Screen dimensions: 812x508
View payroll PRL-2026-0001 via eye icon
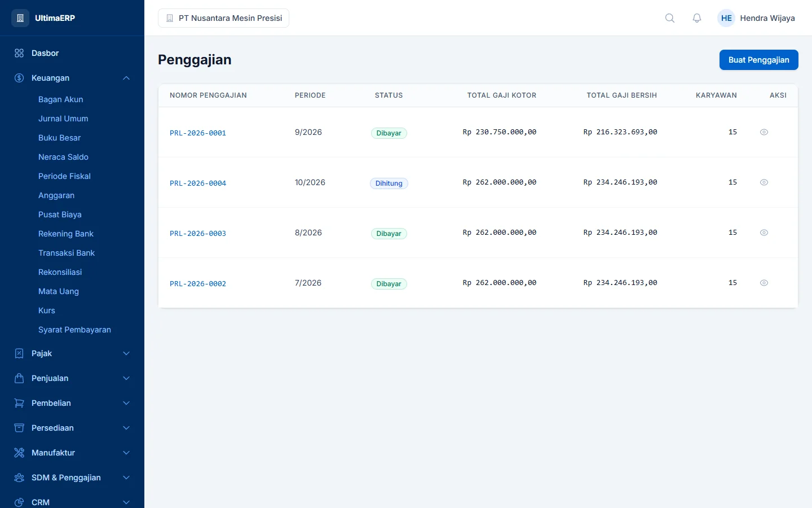(764, 132)
